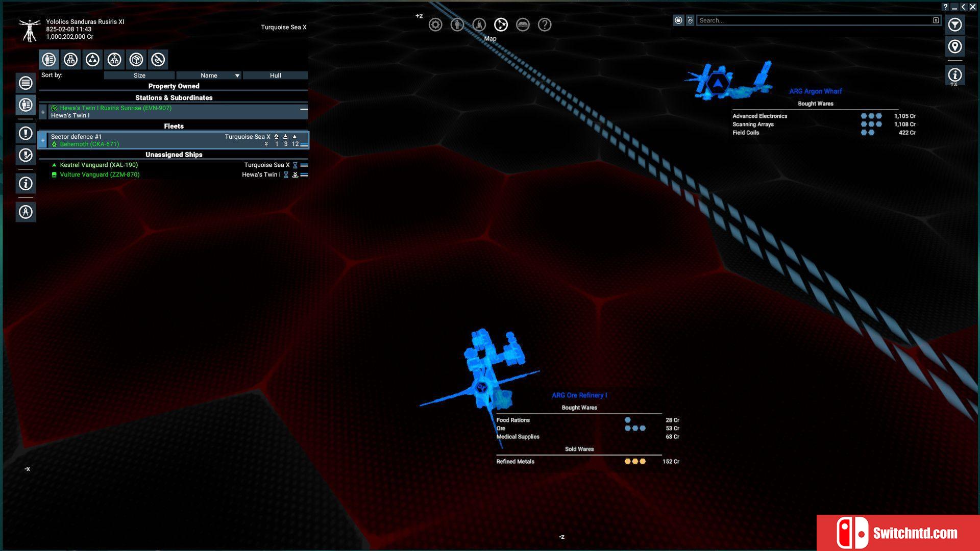980x551 pixels.
Task: Click Medical Supplies ware row
Action: [x=587, y=437]
